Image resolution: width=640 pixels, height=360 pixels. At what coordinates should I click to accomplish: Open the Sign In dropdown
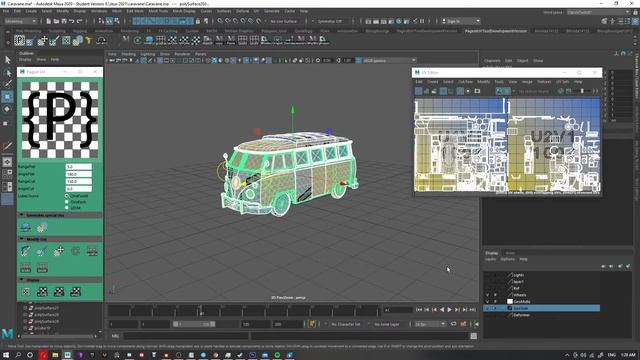pos(461,21)
